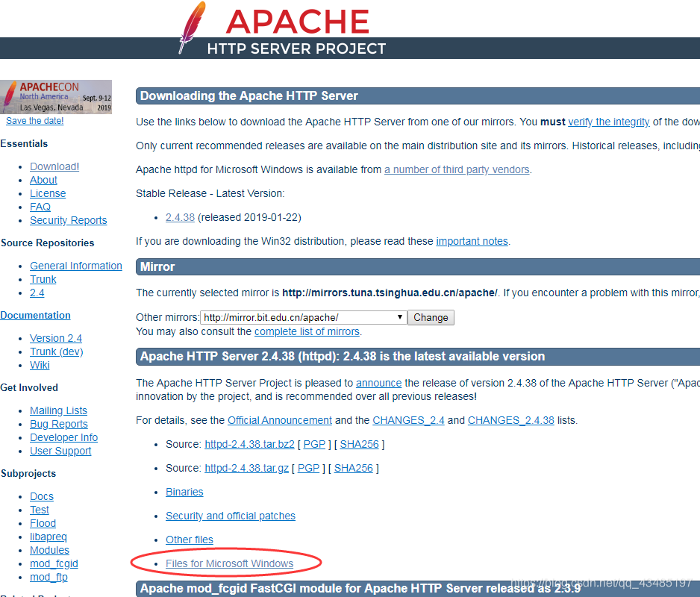
Task: Open Mailing Lists link
Action: click(58, 410)
